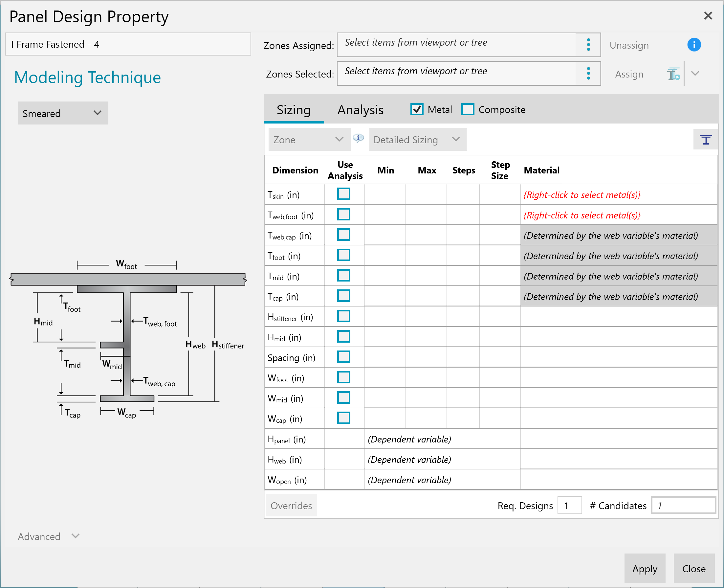
Task: Open Zones Selected three-dot menu
Action: tap(588, 74)
